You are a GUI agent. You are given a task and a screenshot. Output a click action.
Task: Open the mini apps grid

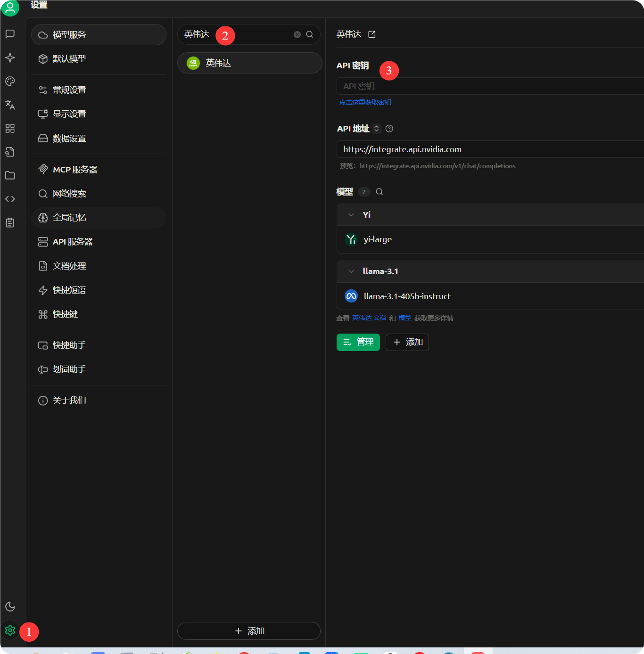click(x=10, y=128)
